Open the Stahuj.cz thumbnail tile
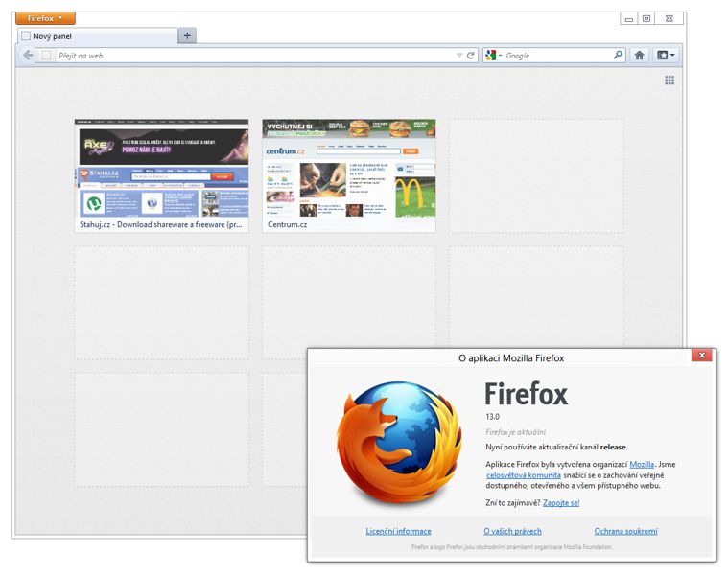 [x=161, y=175]
